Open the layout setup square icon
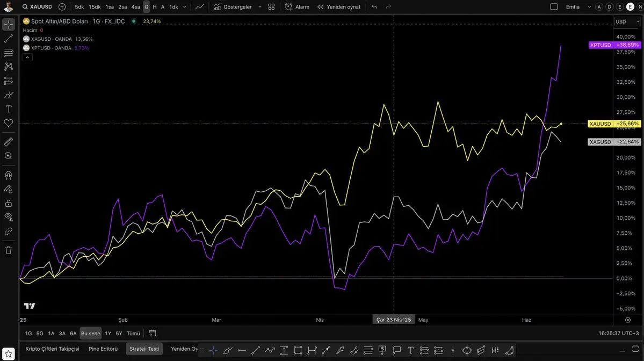Image resolution: width=644 pixels, height=361 pixels. [x=554, y=7]
